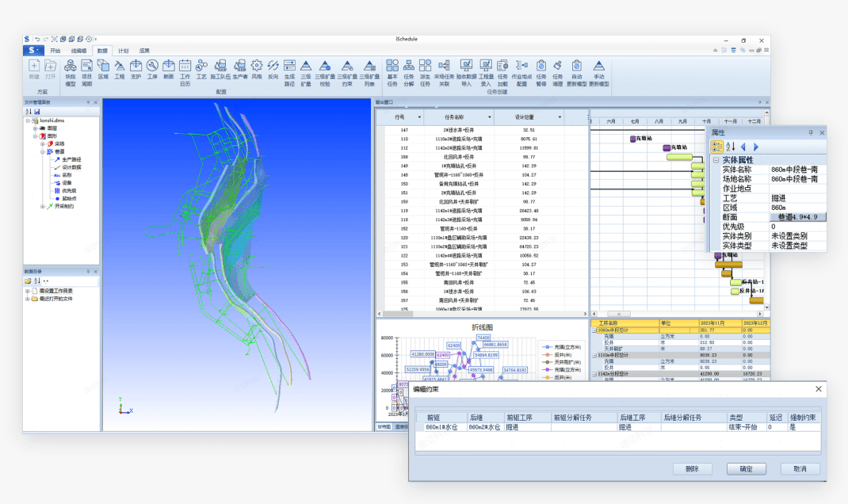
Task: Expand the 最近打开的文件 recent files node
Action: click(28, 299)
